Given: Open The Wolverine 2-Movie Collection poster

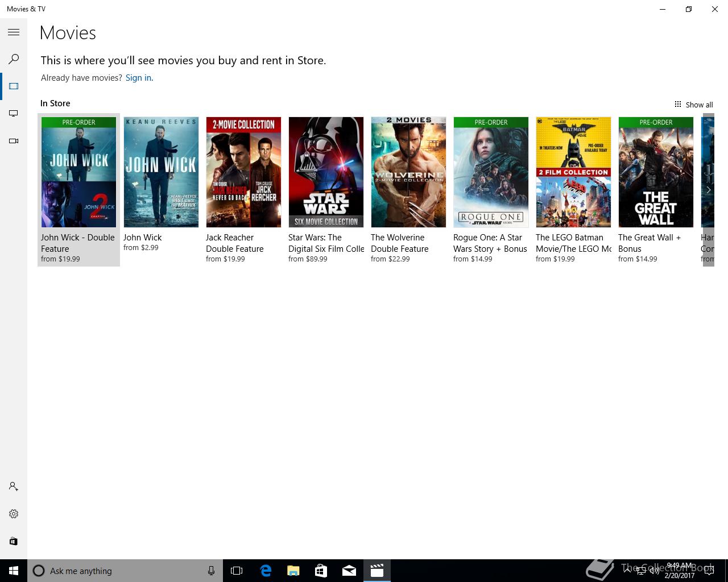Looking at the screenshot, I should click(408, 172).
